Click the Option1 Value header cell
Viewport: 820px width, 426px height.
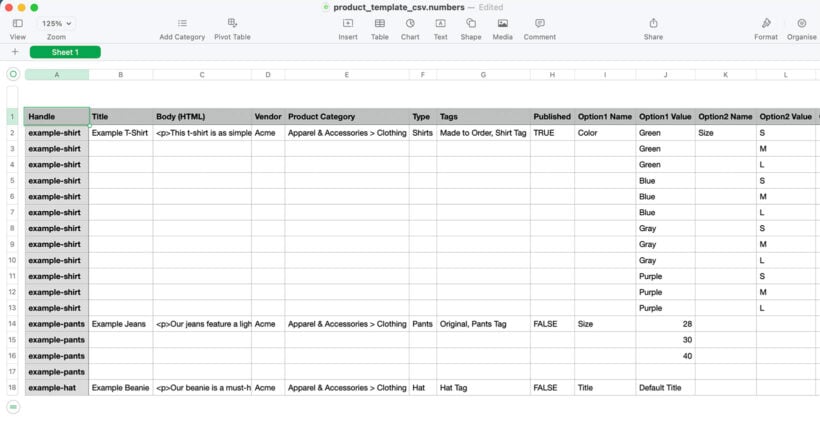665,117
